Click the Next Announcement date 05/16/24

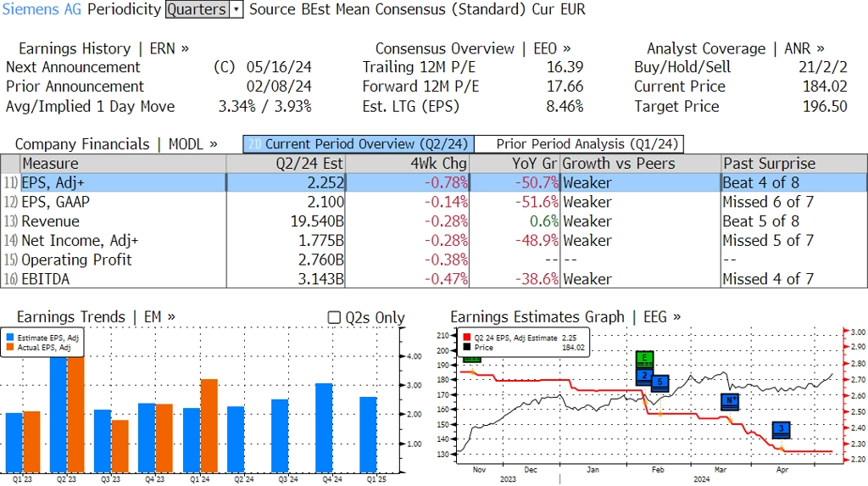click(x=279, y=67)
